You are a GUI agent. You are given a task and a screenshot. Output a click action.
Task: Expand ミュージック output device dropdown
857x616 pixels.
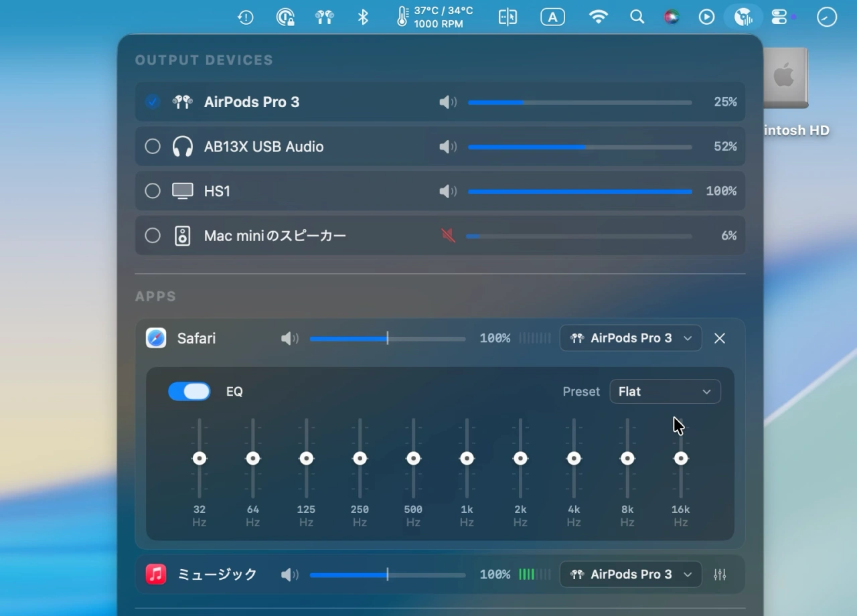click(x=630, y=574)
